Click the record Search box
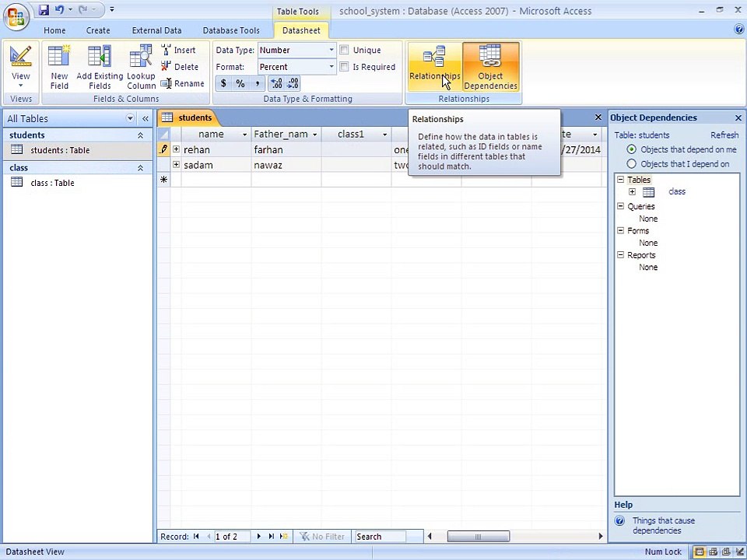 click(380, 536)
